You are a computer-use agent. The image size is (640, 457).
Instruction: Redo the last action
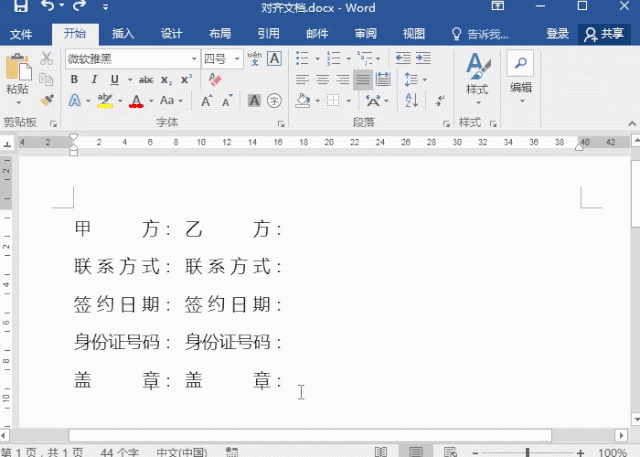click(x=80, y=5)
